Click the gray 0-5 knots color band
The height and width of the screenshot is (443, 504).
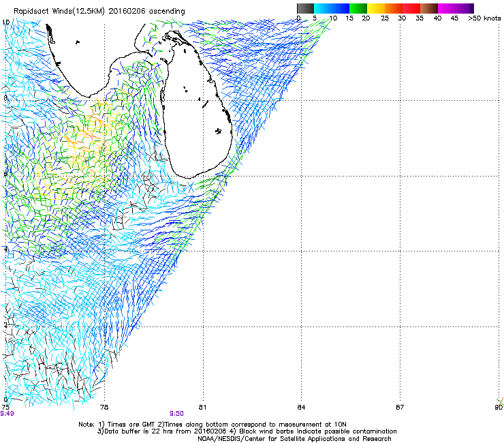305,8
